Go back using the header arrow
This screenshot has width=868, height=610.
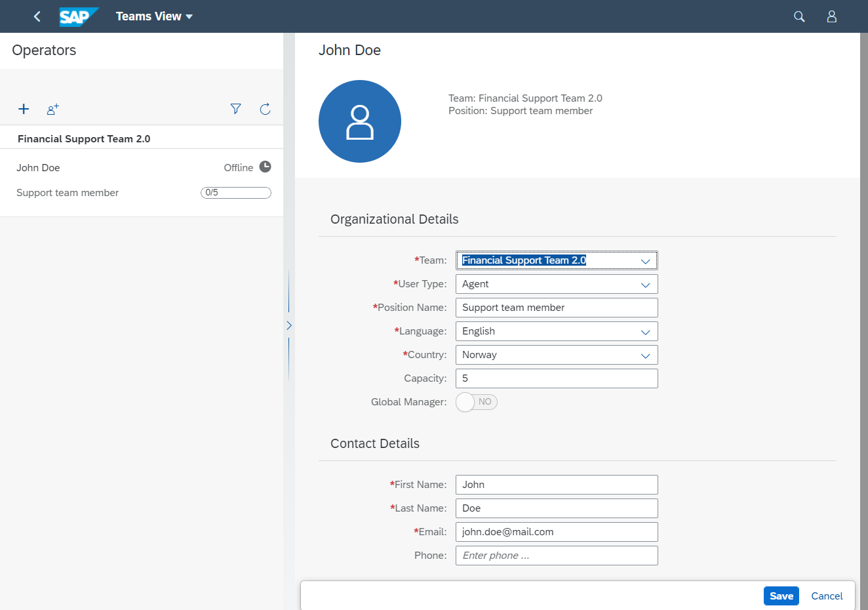37,16
